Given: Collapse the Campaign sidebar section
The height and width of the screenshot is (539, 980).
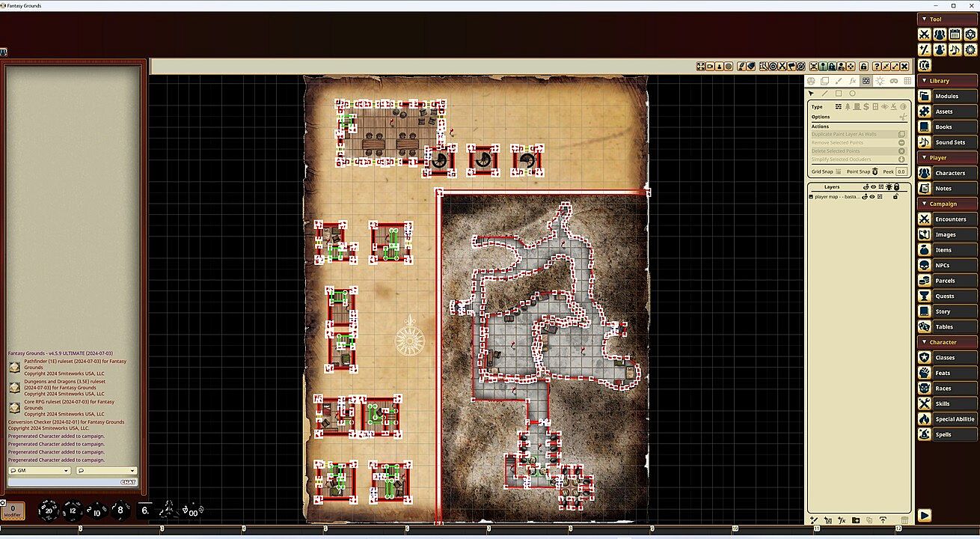Looking at the screenshot, I should (x=924, y=204).
